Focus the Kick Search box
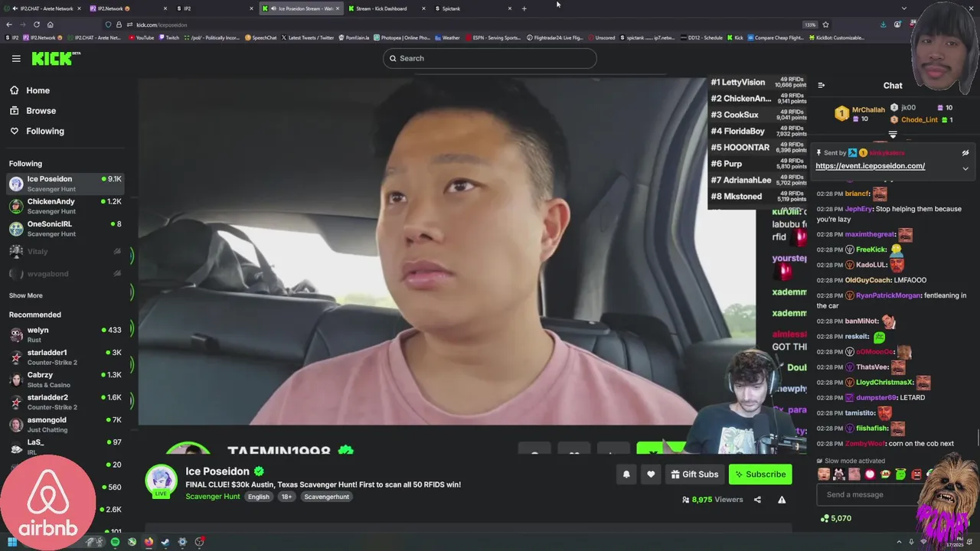980x551 pixels. pyautogui.click(x=490, y=58)
